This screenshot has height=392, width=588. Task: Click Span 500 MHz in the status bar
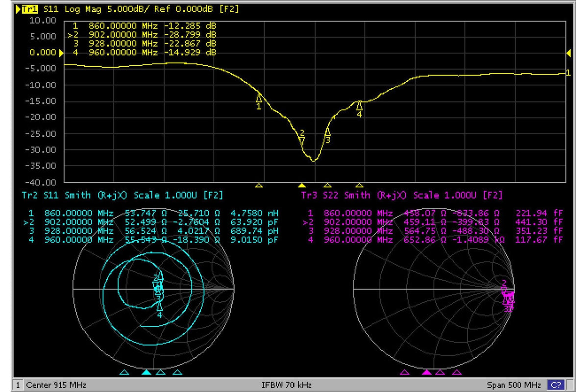tap(515, 385)
